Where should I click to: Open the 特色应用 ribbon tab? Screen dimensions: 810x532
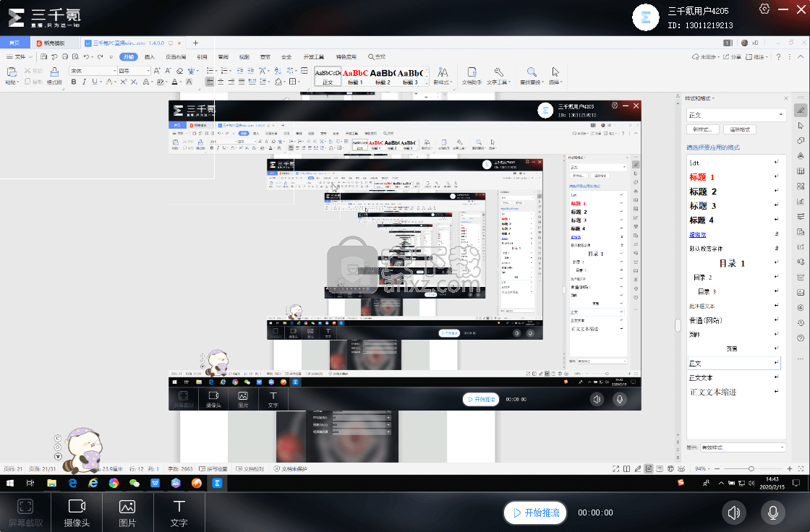point(346,57)
